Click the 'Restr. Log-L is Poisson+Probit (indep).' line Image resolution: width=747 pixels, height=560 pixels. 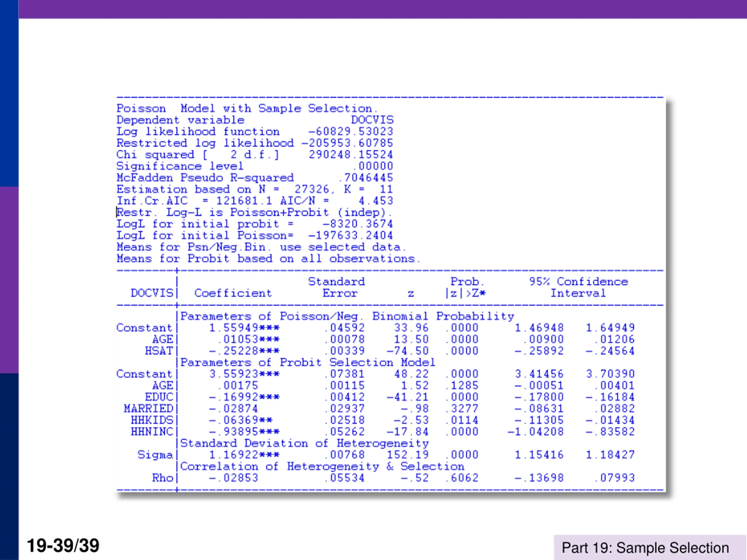pyautogui.click(x=254, y=212)
